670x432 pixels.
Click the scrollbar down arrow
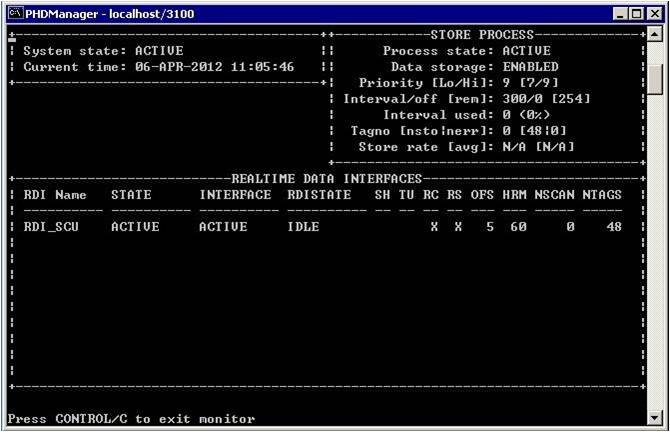[x=655, y=418]
